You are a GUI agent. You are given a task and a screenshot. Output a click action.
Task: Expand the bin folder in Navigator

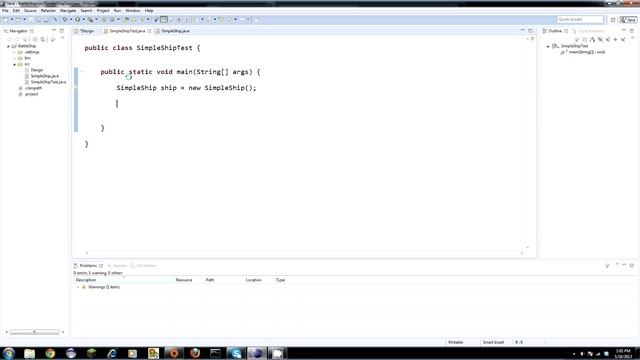15,58
